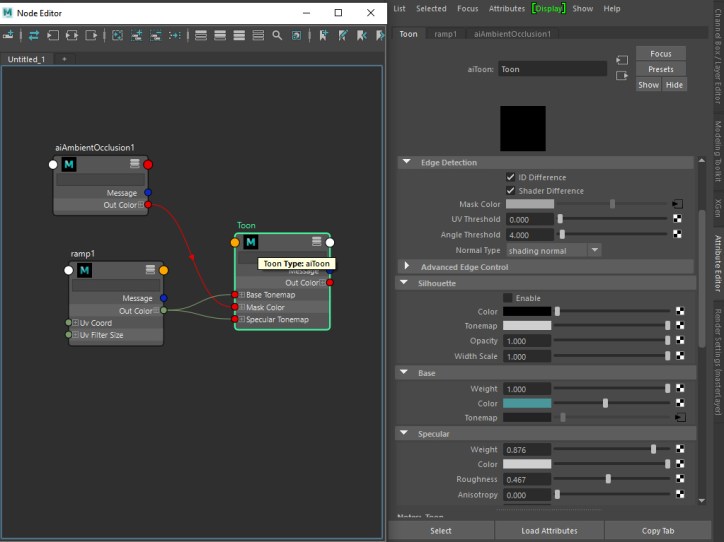Viewport: 724px width, 542px height.
Task: Open the Attributes menu
Action: (x=506, y=8)
